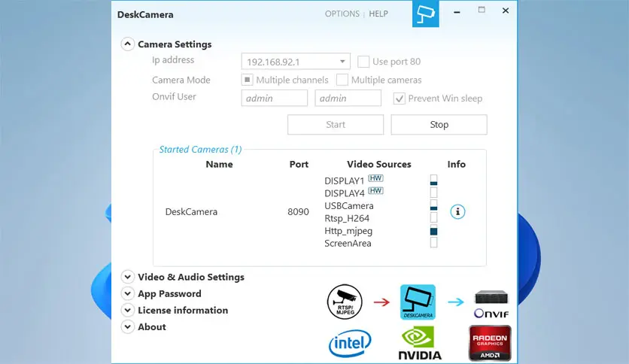The image size is (629, 364).
Task: Click the DeskCamera monitor logo at bottom
Action: pos(418,302)
